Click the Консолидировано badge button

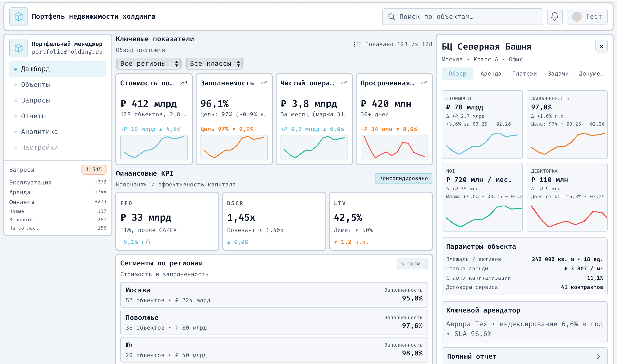pyautogui.click(x=403, y=178)
